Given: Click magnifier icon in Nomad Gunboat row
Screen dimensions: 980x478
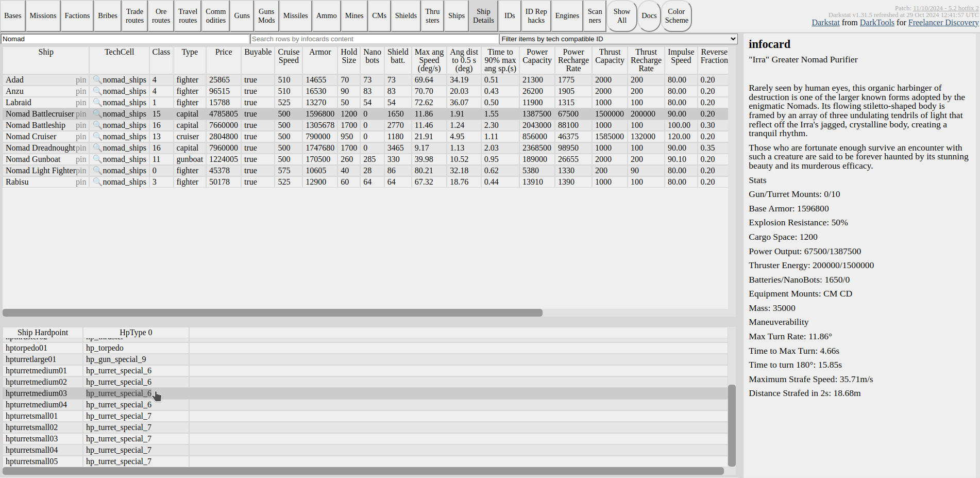Looking at the screenshot, I should 97,159.
